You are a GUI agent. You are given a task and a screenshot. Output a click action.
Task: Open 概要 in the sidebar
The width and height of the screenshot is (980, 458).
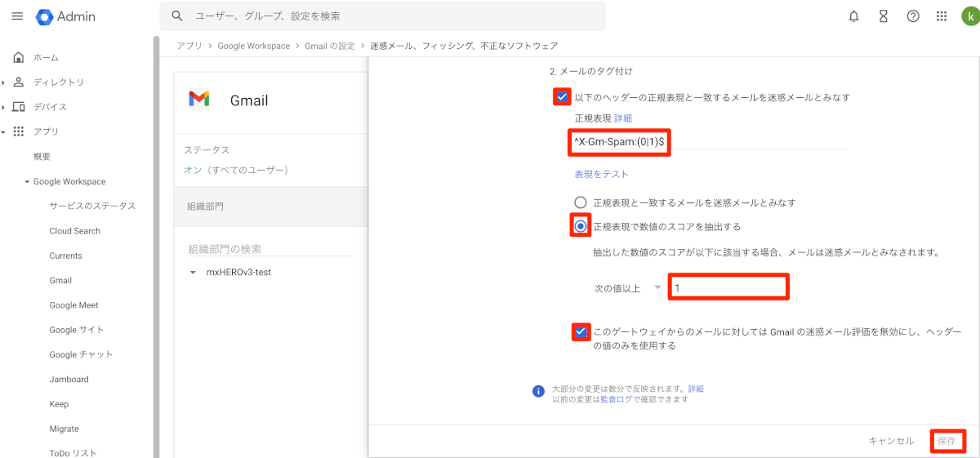point(42,157)
